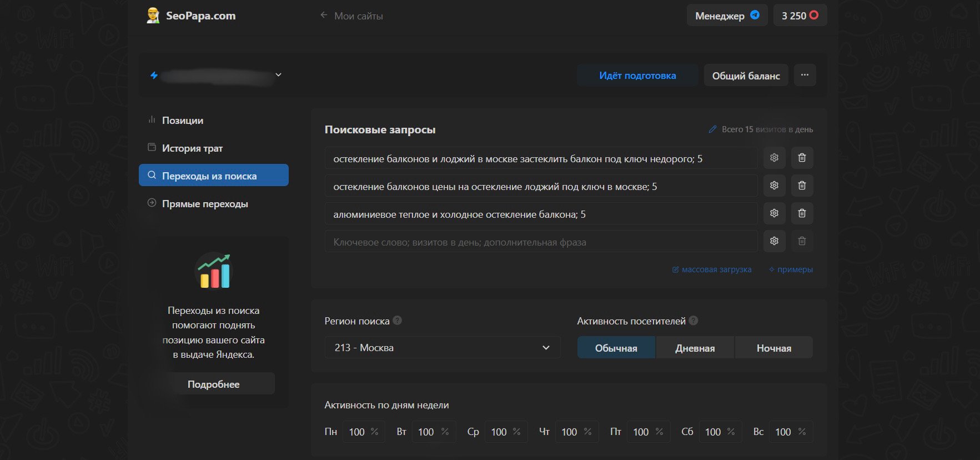The width and height of the screenshot is (980, 460).
Task: Open settings gear for third search query
Action: (x=774, y=213)
